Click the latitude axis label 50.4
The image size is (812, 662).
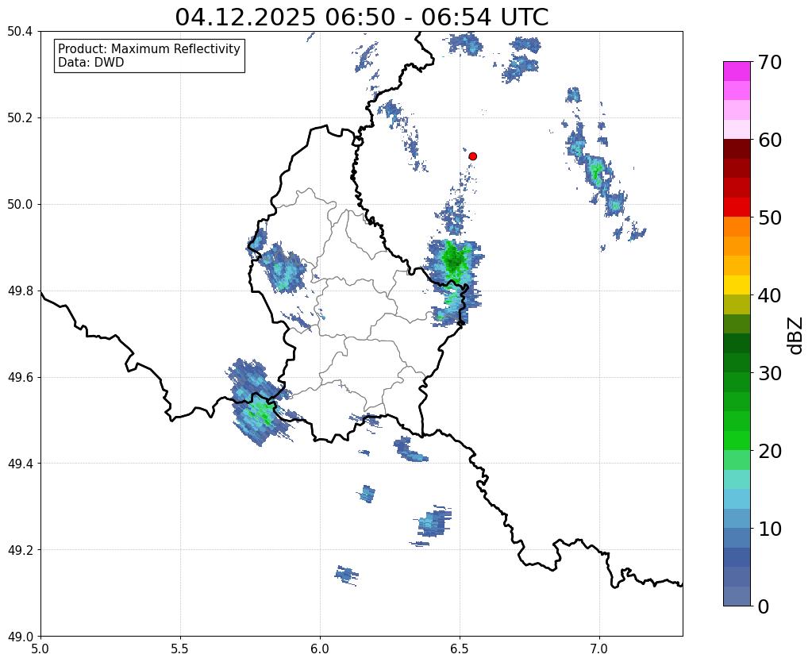point(20,32)
